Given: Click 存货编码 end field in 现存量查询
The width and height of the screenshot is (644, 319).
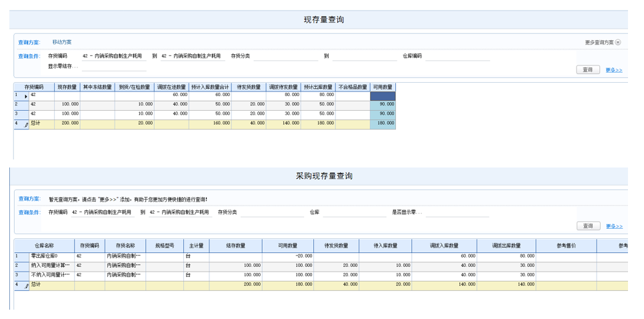Looking at the screenshot, I should click(x=193, y=56).
